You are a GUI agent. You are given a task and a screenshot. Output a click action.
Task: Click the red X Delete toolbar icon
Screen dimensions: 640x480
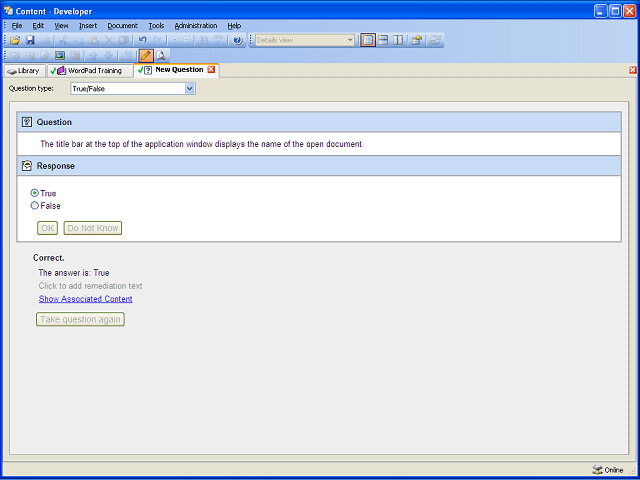click(x=109, y=40)
